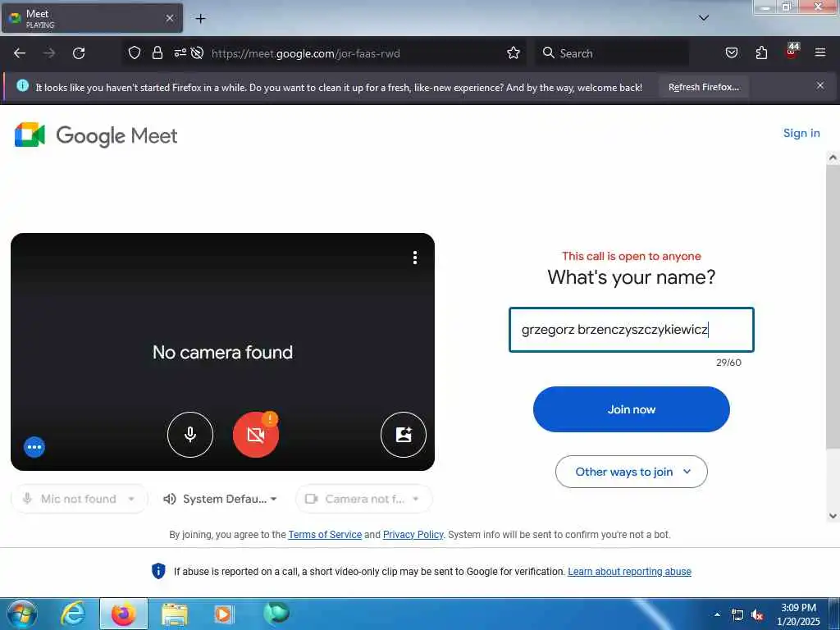Screen dimensions: 840x630
Task: Click the Google Meet logo
Action: [x=95, y=135]
